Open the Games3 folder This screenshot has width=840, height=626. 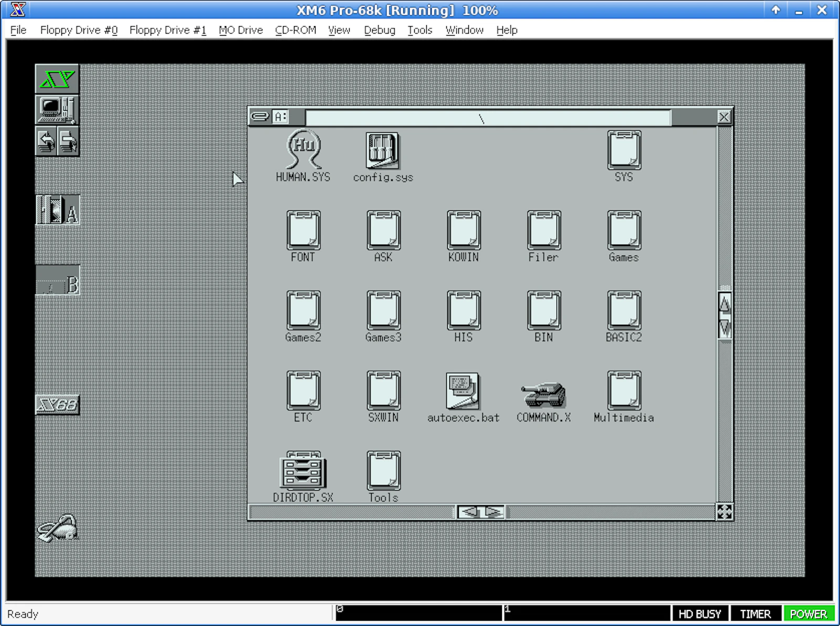tap(383, 311)
